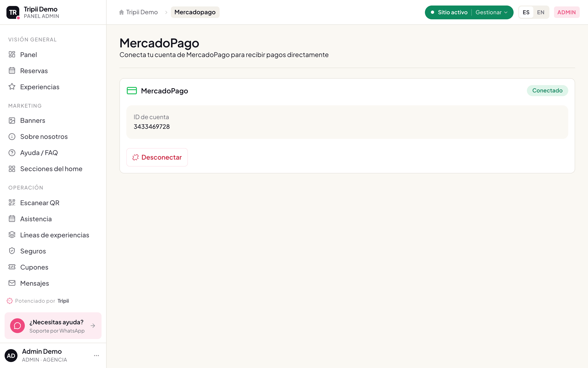
Task: Click the Ayuda / FAQ question mark icon
Action: coord(12,152)
